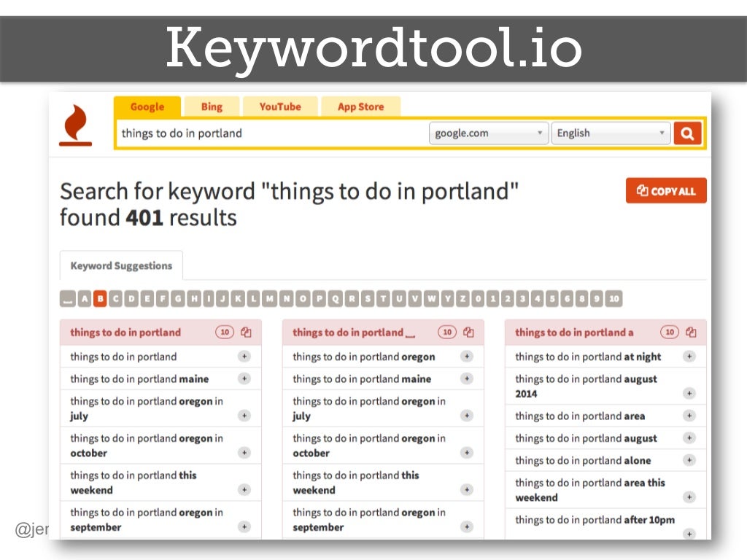Plus for 'oregon in september' in the middle column
The height and width of the screenshot is (560, 747).
pyautogui.click(x=467, y=526)
